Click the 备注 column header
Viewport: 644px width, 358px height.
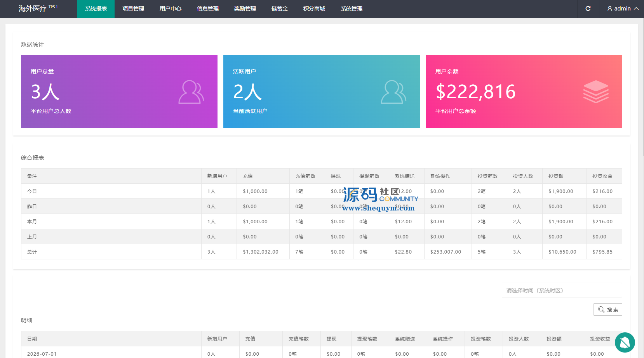coord(32,176)
